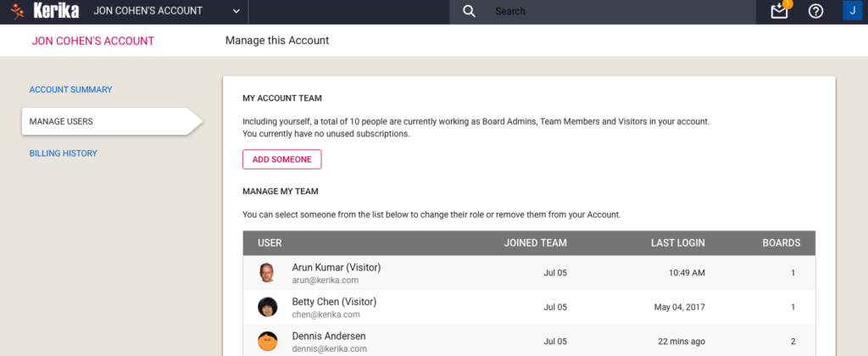Click the account switcher chevron arrow
The height and width of the screenshot is (356, 868).
(236, 12)
